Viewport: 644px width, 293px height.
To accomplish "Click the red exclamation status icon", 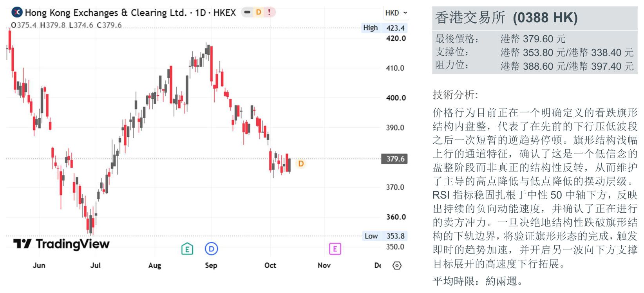I will [269, 13].
